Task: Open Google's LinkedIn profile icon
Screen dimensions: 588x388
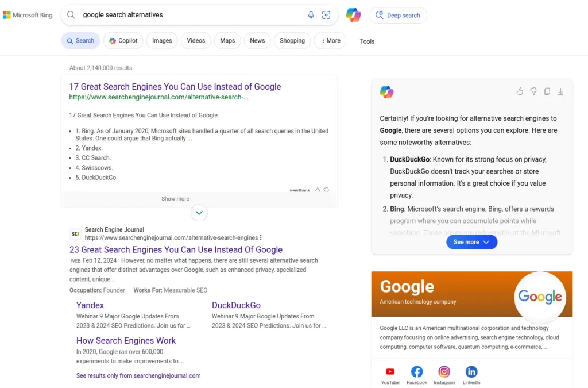Action: coord(471,372)
